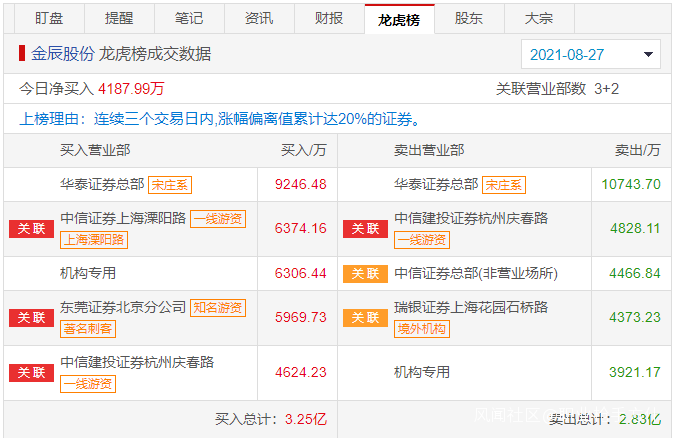Click the 关联 badge in the last buy-side row

tap(31, 373)
